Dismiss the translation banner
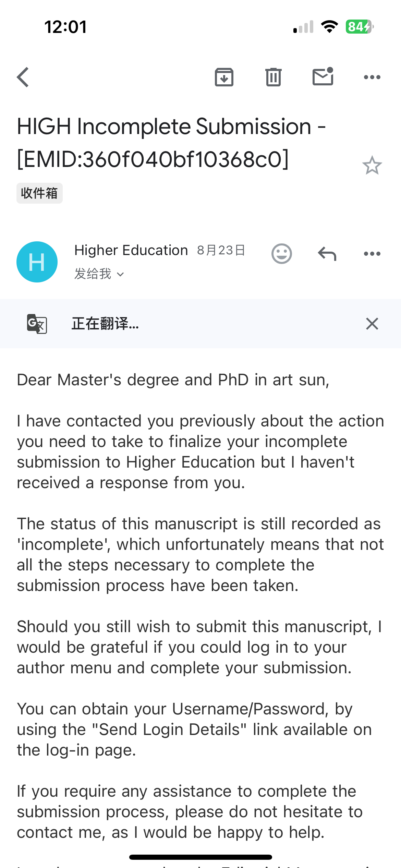Viewport: 401px width, 868px height. click(372, 324)
